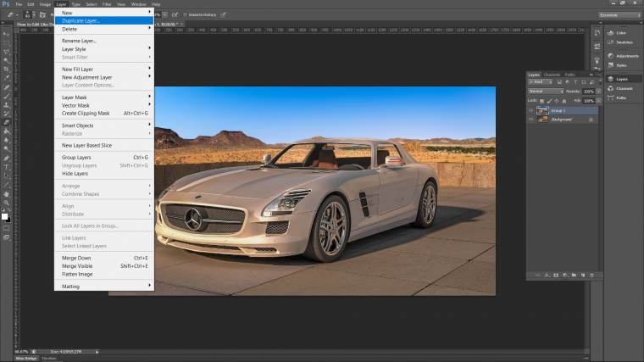This screenshot has width=644, height=362.
Task: Open the Opacity slider dropdown arrow
Action: [599, 92]
